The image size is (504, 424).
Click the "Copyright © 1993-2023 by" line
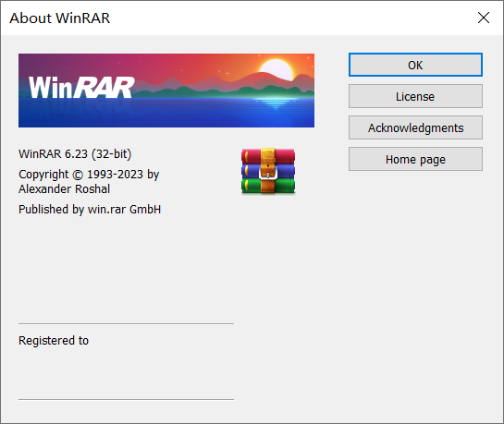click(x=89, y=175)
